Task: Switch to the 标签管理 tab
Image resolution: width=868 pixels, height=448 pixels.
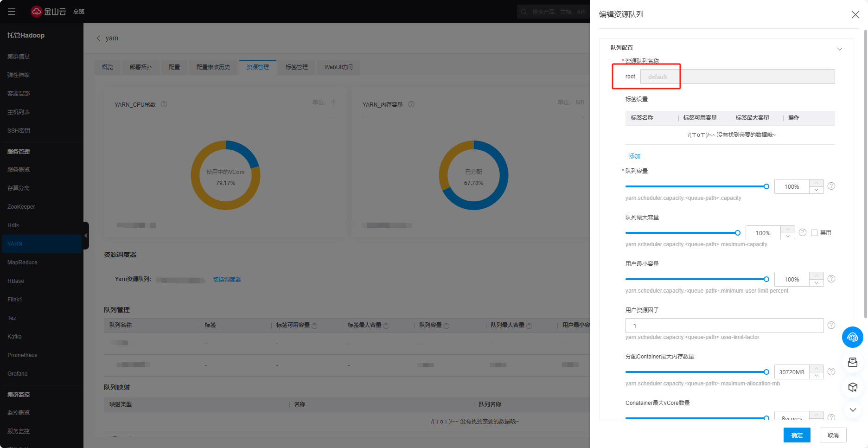Action: (x=296, y=67)
